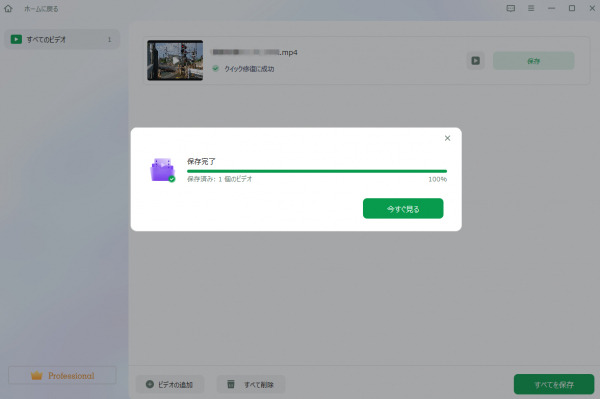Click the すべて削除 button

251,384
